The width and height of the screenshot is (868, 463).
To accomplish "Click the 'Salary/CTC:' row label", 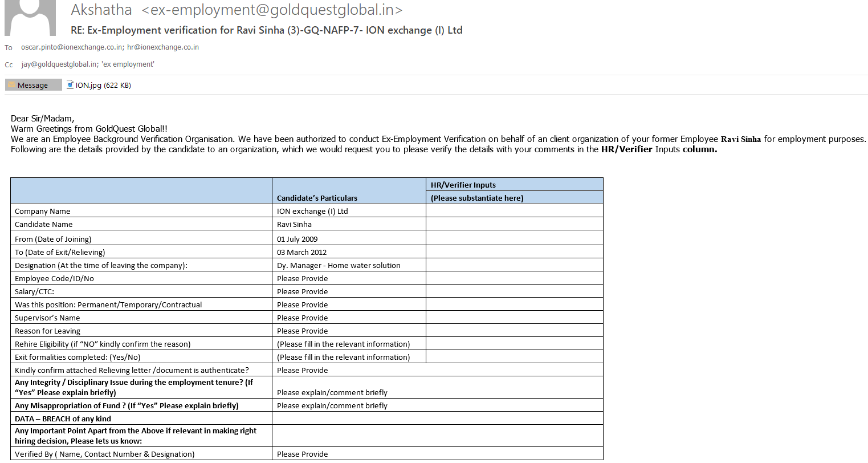I will coord(34,291).
